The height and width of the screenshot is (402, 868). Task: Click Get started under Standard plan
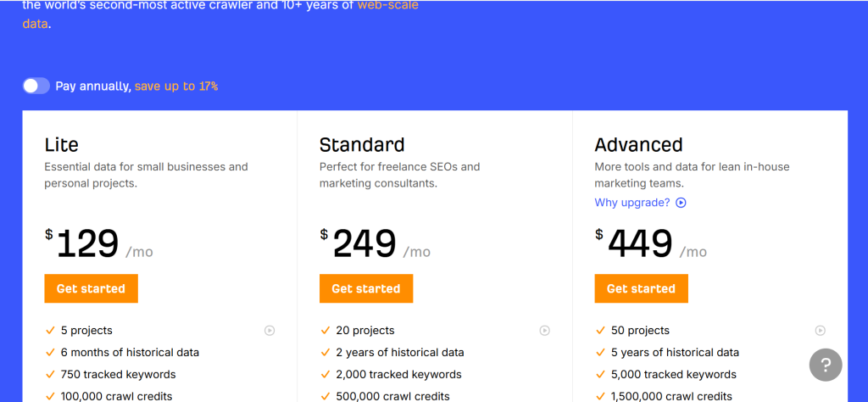tap(366, 288)
